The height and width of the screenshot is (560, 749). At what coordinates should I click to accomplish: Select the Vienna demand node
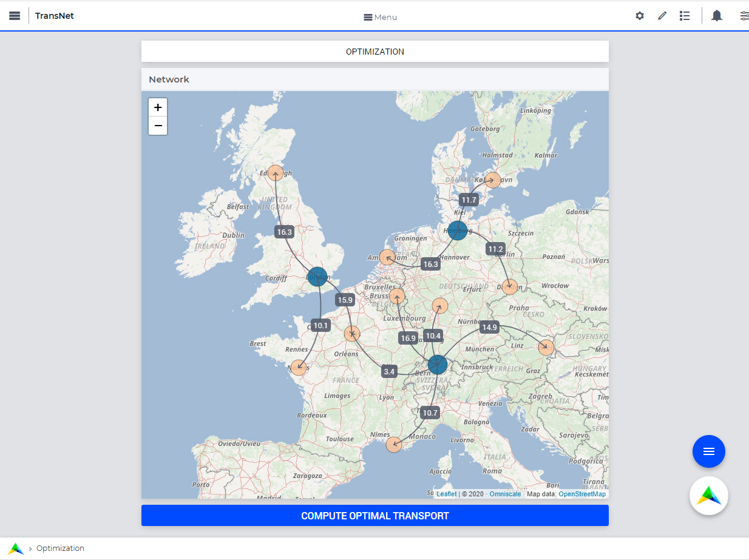coord(546,348)
